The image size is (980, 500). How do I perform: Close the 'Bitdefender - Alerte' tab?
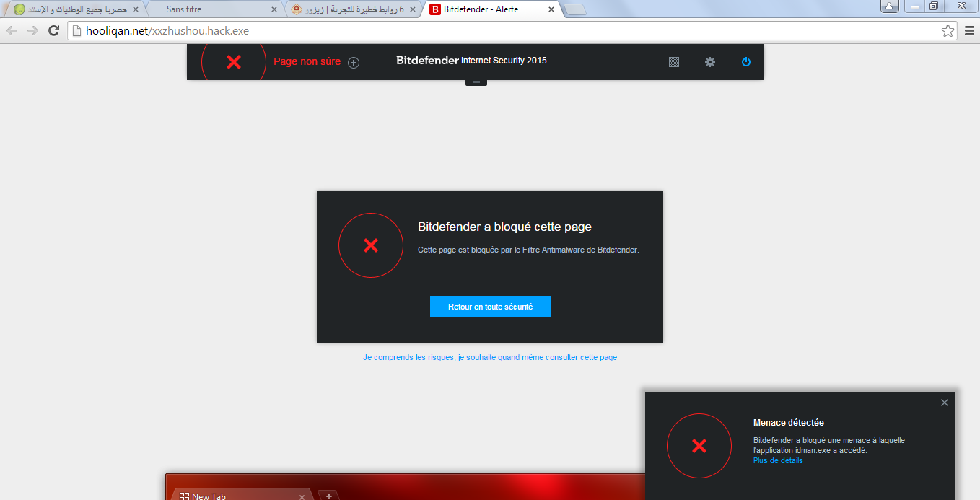tap(551, 9)
